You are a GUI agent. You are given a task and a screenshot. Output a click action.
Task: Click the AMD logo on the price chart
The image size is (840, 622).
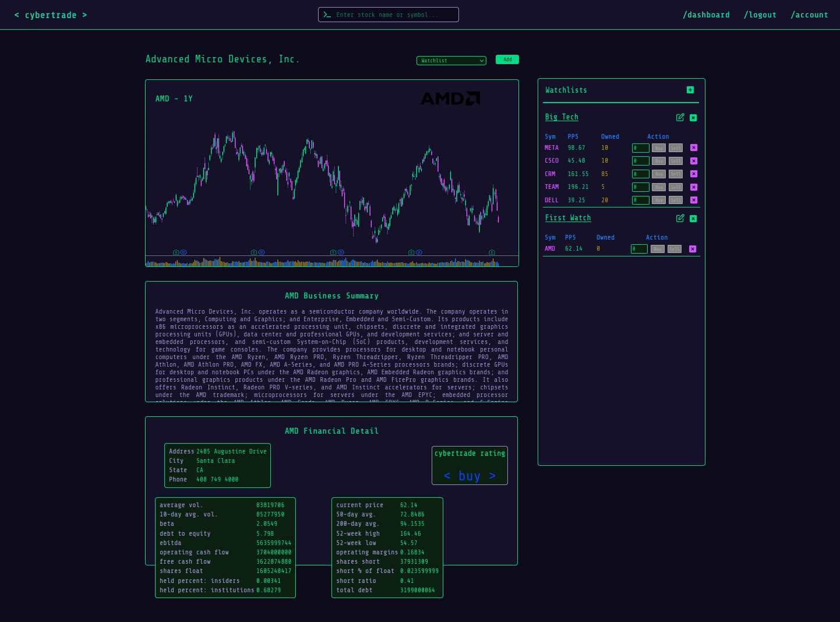pyautogui.click(x=450, y=99)
